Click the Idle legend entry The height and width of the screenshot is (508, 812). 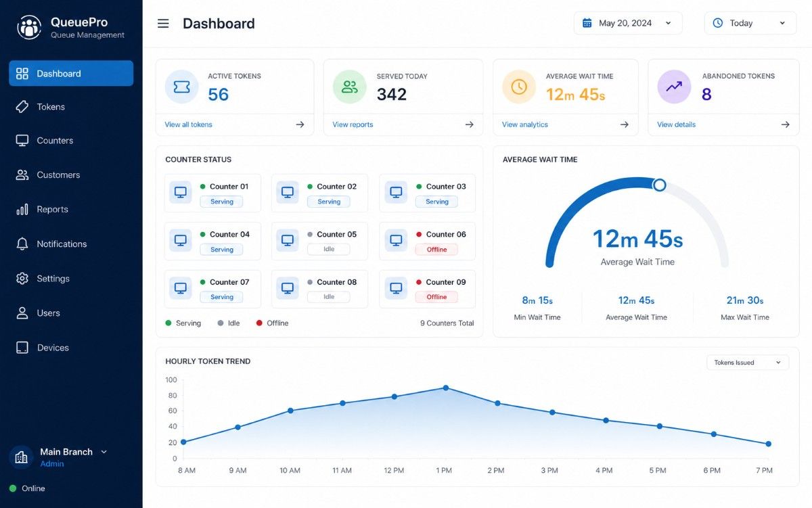pos(229,323)
